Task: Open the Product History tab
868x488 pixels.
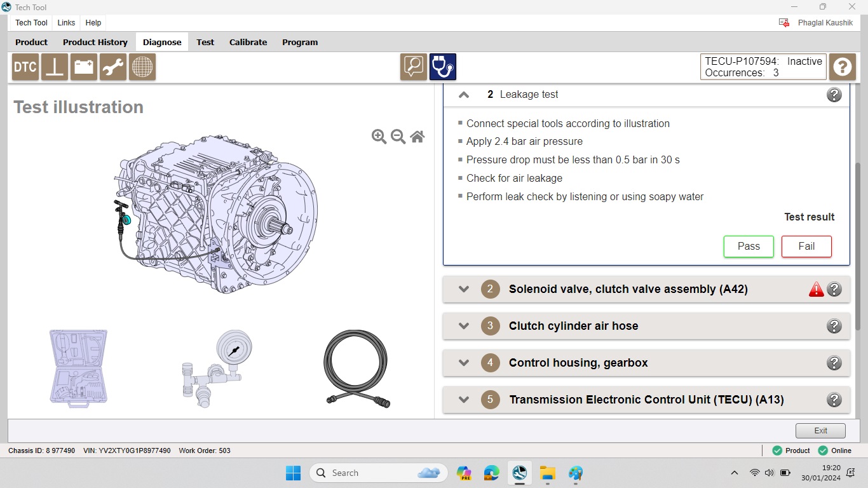Action: pos(95,42)
